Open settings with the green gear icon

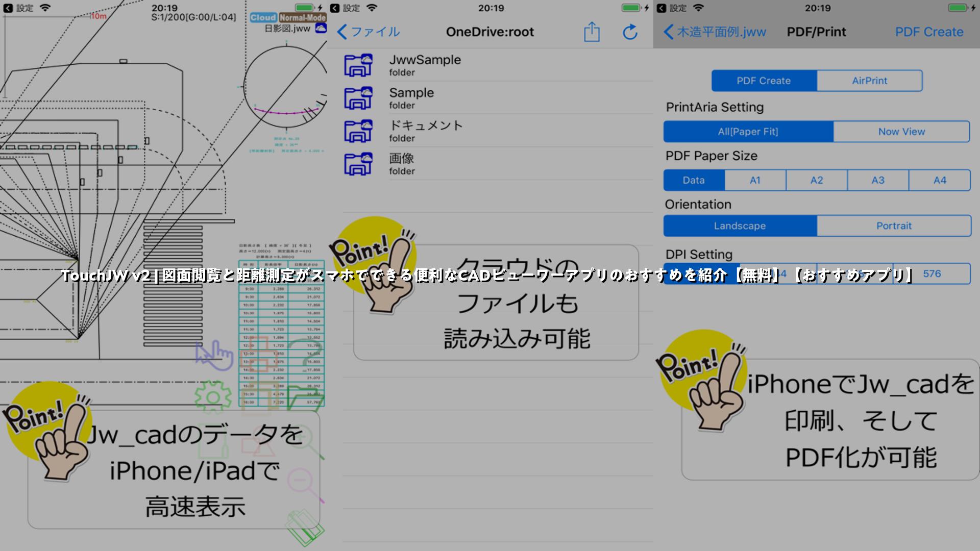coord(213,398)
